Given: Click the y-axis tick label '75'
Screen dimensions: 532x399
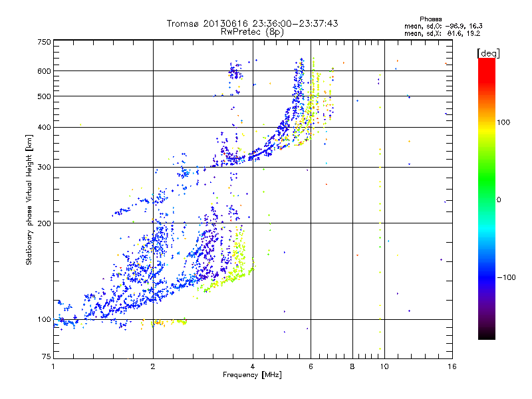Looking at the screenshot, I should coord(47,356).
